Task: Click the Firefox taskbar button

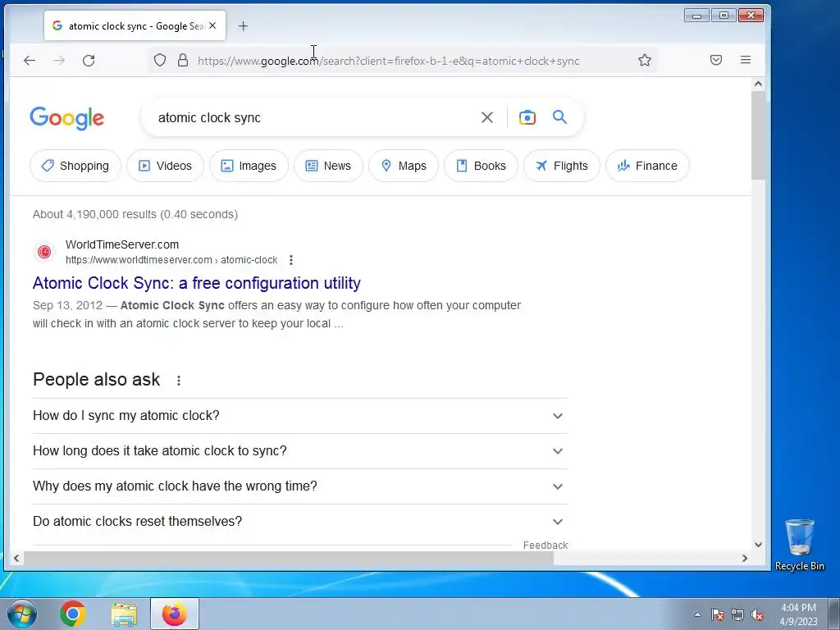Action: click(x=175, y=614)
